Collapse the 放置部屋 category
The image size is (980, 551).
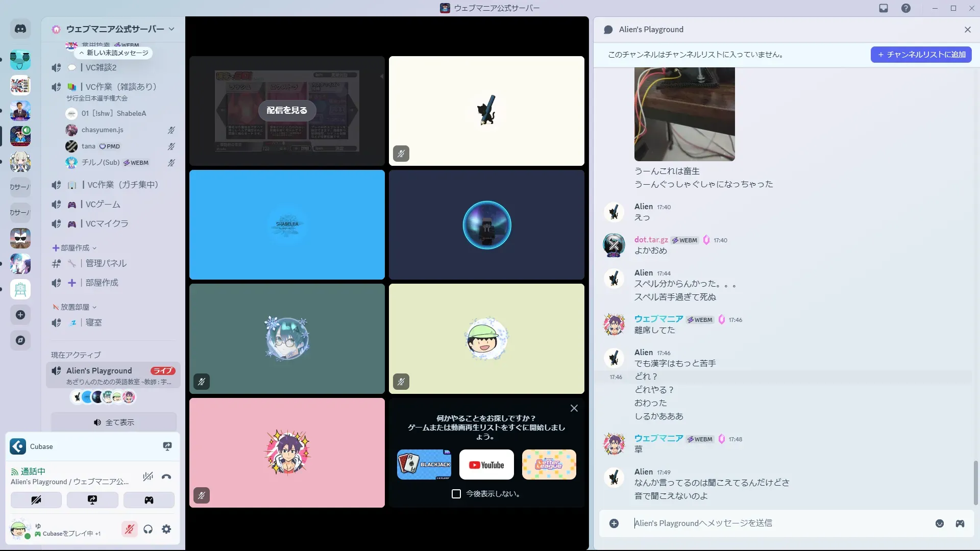75,307
